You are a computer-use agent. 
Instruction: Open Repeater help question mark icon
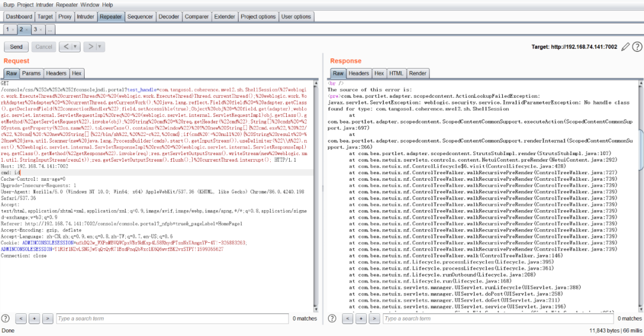[x=637, y=47]
